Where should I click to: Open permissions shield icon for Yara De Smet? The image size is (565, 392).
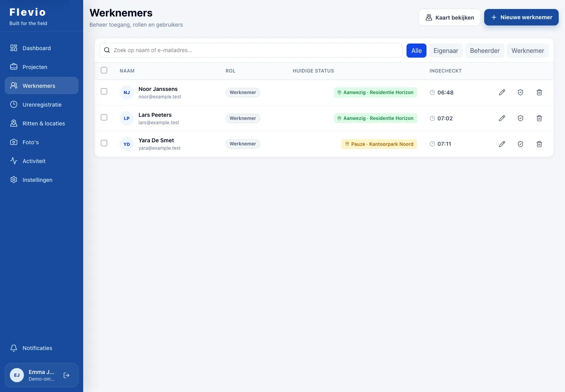point(520,144)
